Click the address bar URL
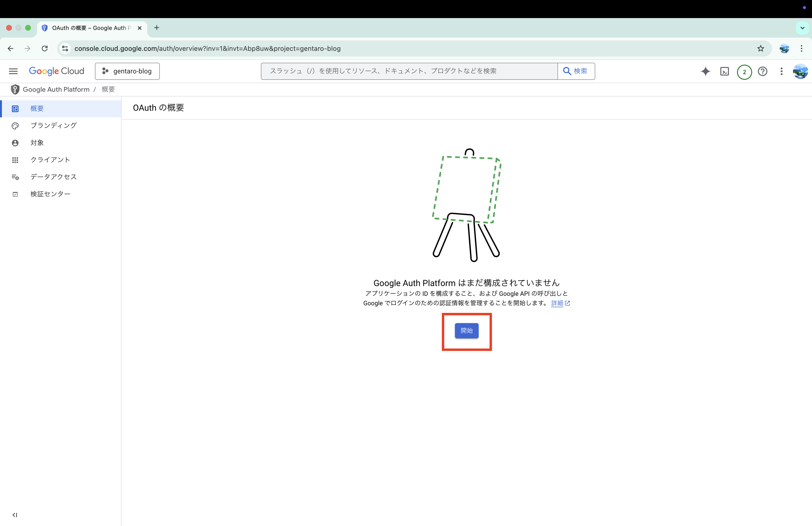The width and height of the screenshot is (812, 526). [208, 48]
